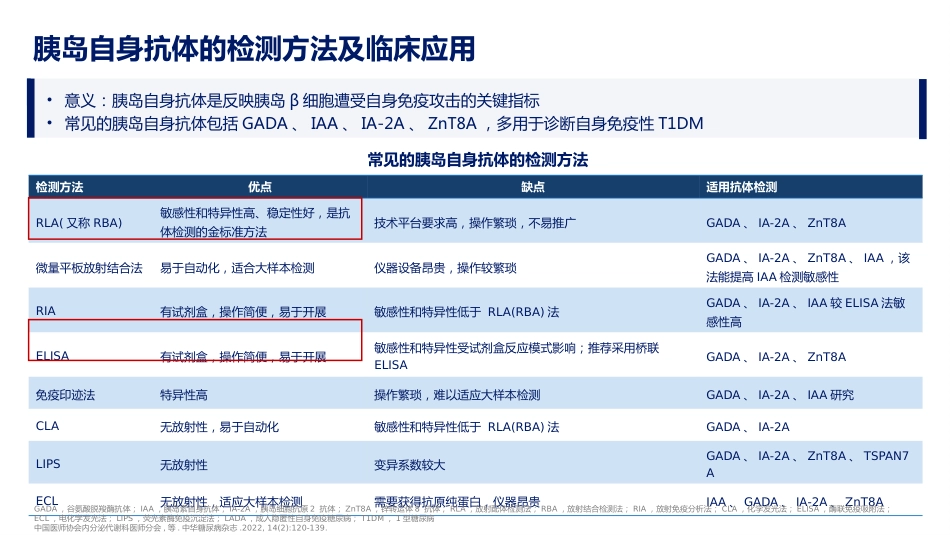Click the ECL row's "IAA、GADA、IA-2A、ZnT8A" cell
This screenshot has height=535, width=950.
coord(795,502)
